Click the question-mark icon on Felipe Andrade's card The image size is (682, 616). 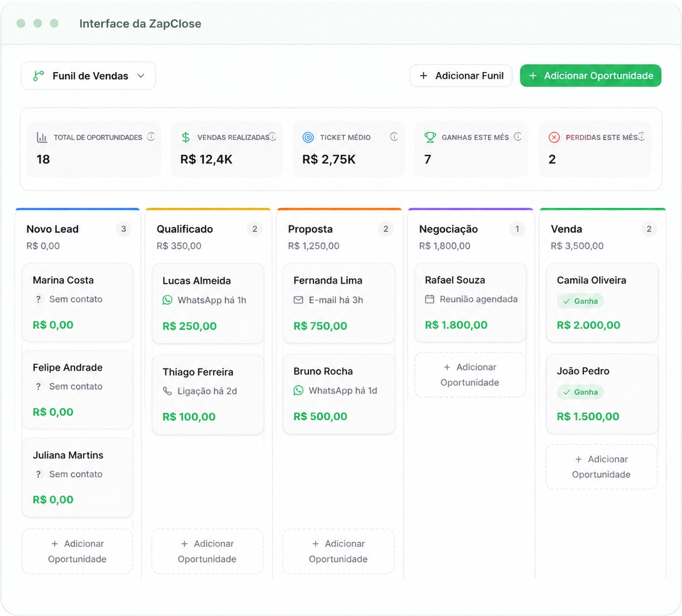(38, 386)
